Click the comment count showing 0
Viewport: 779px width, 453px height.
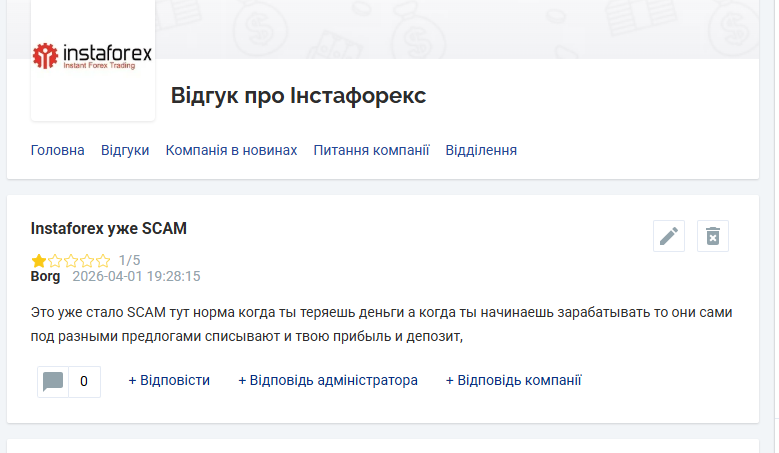pos(84,381)
